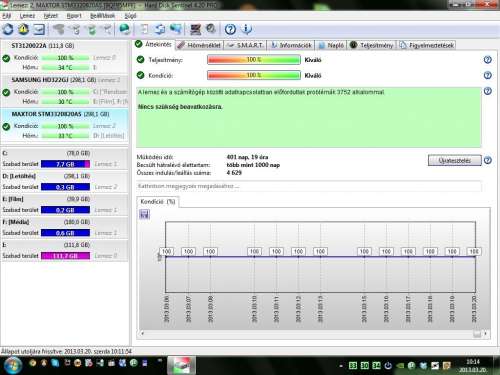The width and height of the screenshot is (500, 375).
Task: Click the save icon above the Kondíció graph
Action: [x=144, y=214]
